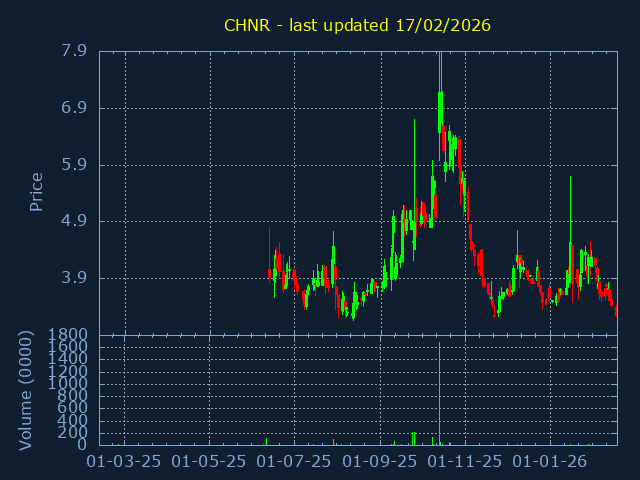Viewport: 640px width, 480px height.
Task: Select the 4.9 price axis label
Action: point(74,221)
